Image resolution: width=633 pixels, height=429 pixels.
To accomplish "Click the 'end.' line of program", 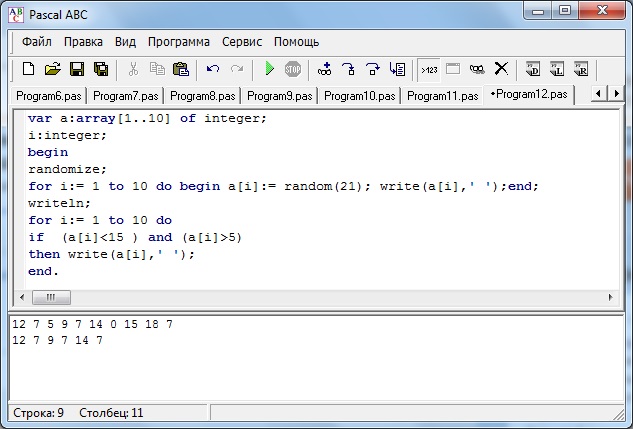I will (43, 271).
